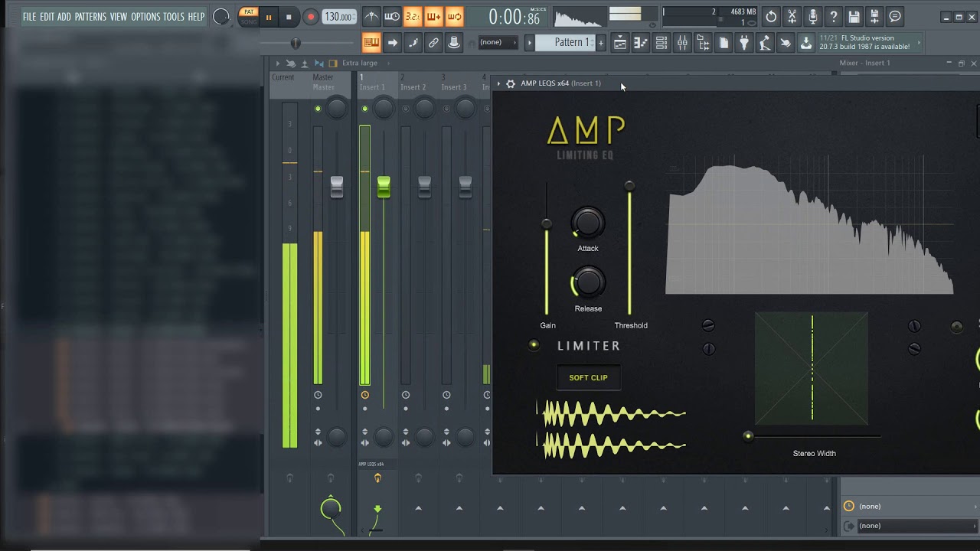Open the ADD menu
The image size is (980, 551).
64,17
